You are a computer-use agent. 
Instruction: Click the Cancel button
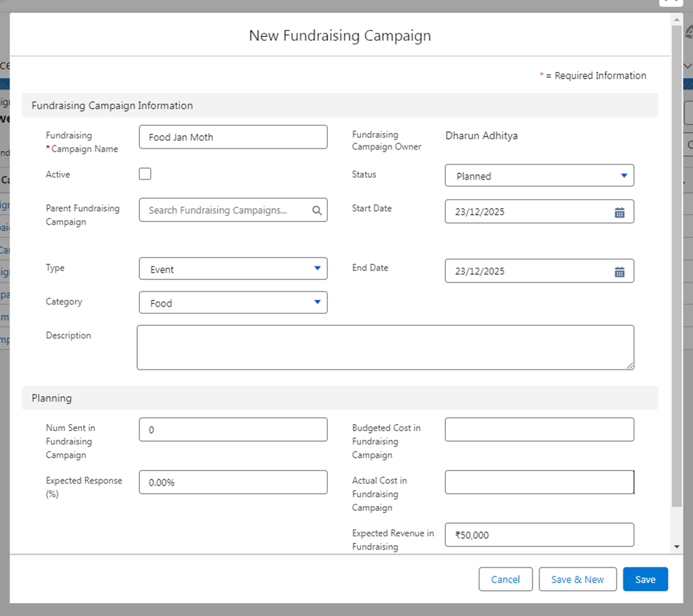(x=506, y=579)
